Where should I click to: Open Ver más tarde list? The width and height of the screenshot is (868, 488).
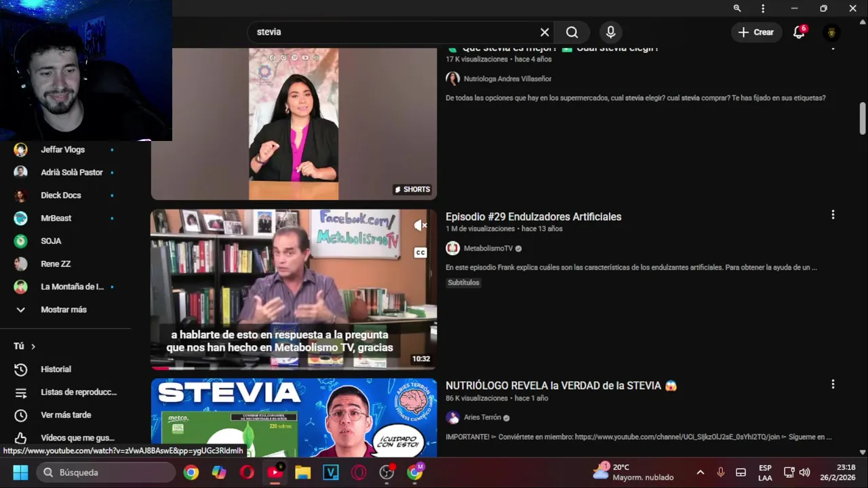click(x=64, y=415)
